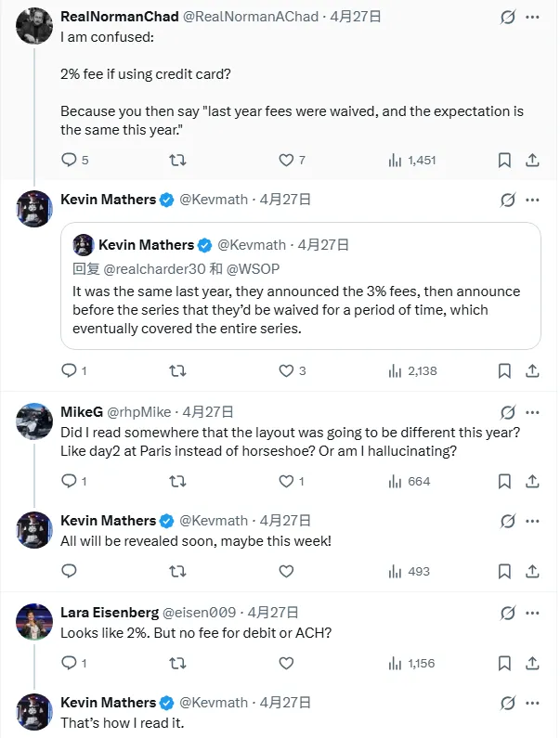Open more menu on MikeG's tweet

click(532, 412)
